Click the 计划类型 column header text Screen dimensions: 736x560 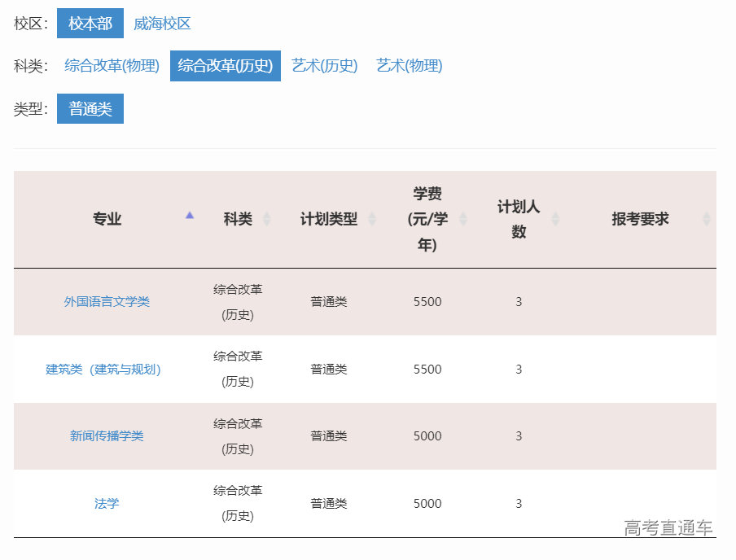pos(328,219)
